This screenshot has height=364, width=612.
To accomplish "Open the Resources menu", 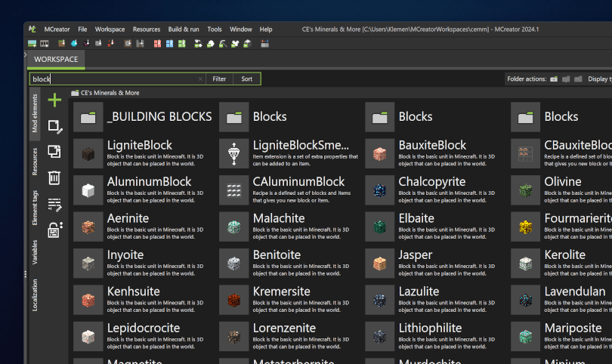I will 147,29.
